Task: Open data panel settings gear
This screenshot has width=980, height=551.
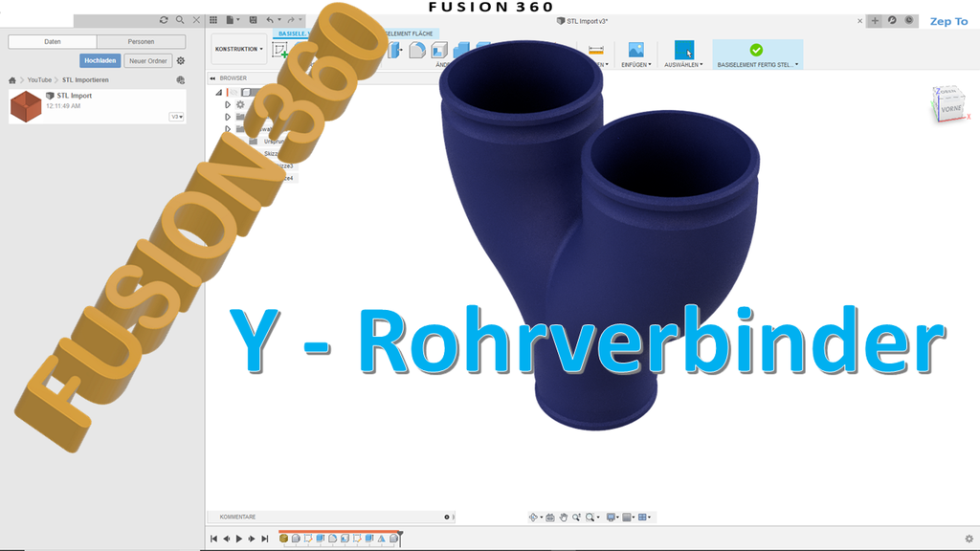Action: coord(181,60)
